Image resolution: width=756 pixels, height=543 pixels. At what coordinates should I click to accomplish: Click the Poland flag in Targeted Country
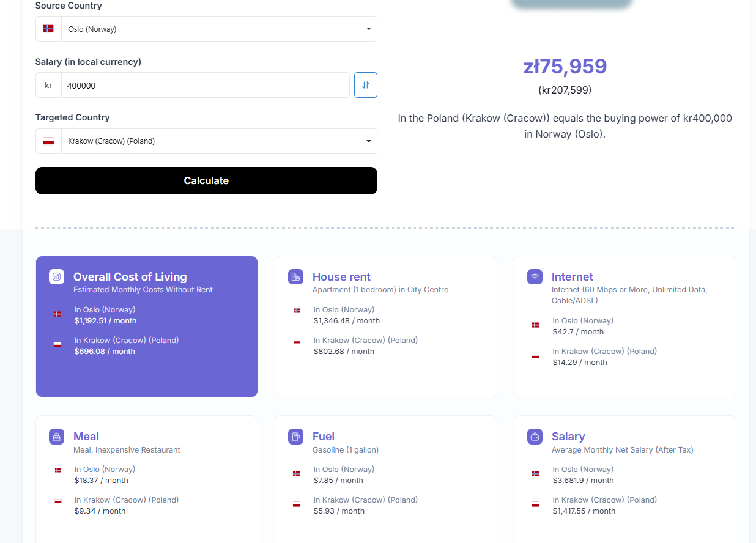click(48, 141)
